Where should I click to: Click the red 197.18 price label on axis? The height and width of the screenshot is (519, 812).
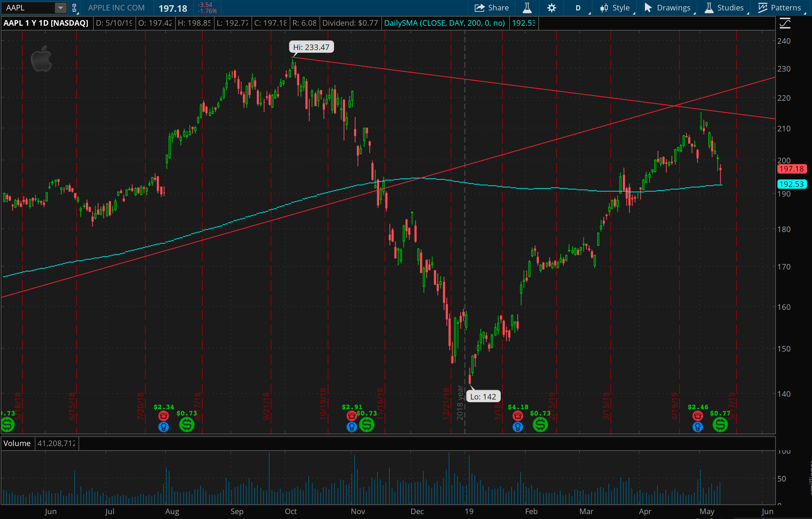[x=792, y=169]
